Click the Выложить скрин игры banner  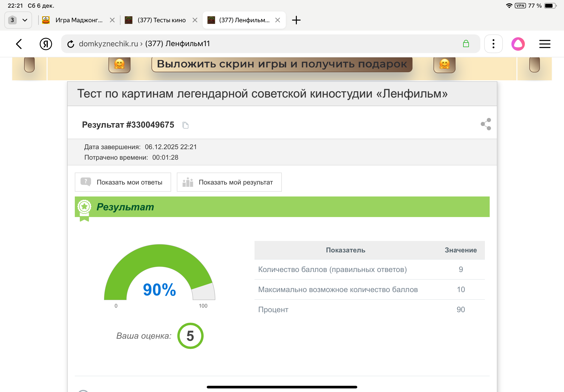(282, 64)
